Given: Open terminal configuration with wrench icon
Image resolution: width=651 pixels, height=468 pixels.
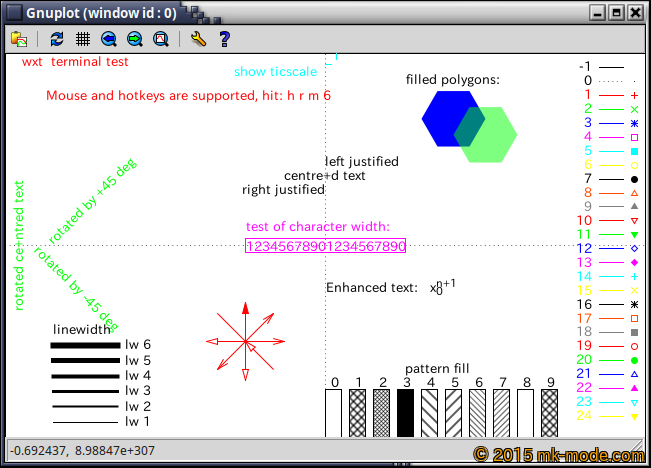Looking at the screenshot, I should [x=198, y=39].
